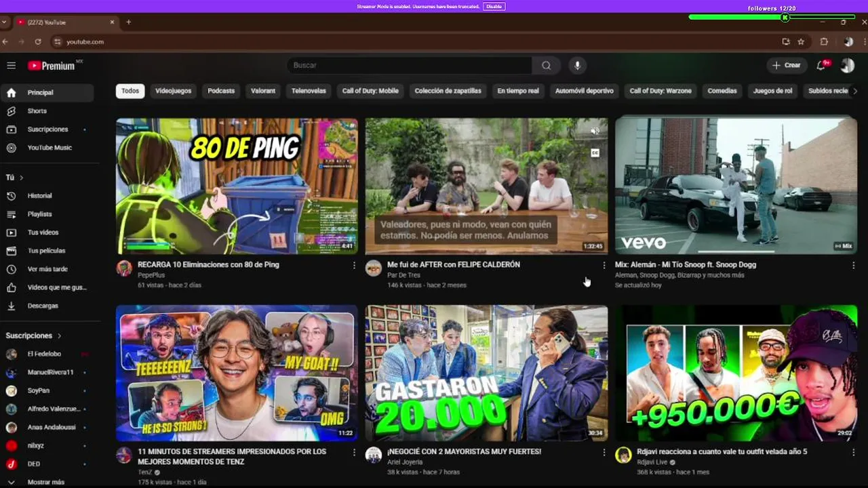Screen dimensions: 868x488
Task: Disable Streamer Mode via the Disable button
Action: pyautogui.click(x=494, y=6)
